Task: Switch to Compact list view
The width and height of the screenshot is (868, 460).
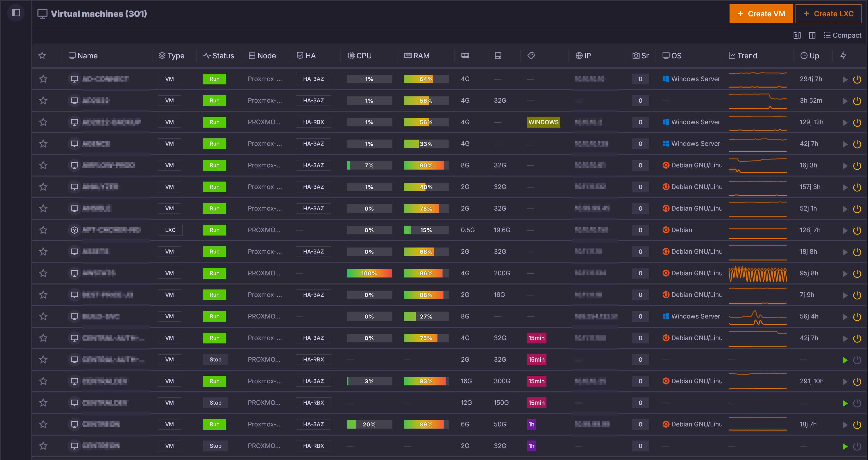Action: click(842, 35)
